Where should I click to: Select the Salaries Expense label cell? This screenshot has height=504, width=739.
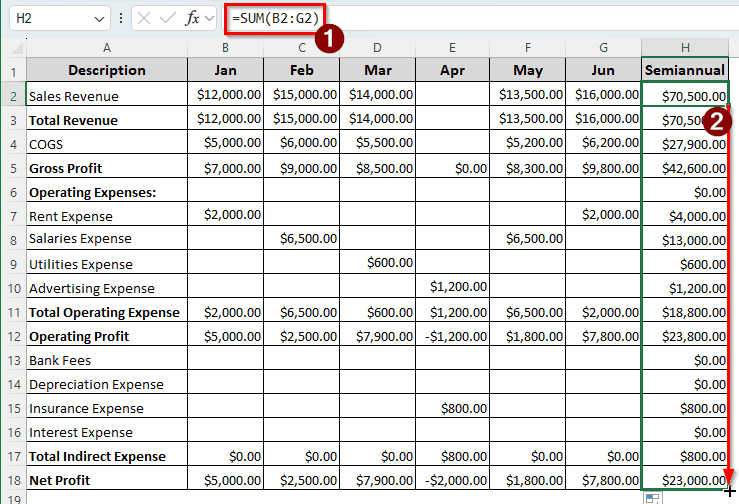pyautogui.click(x=107, y=238)
